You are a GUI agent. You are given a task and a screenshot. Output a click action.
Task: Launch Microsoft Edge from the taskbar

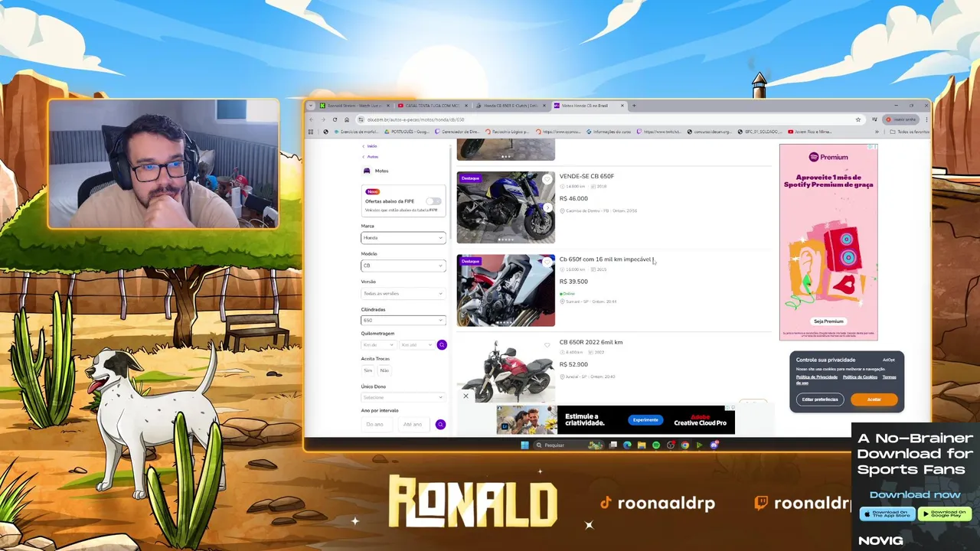click(x=627, y=445)
